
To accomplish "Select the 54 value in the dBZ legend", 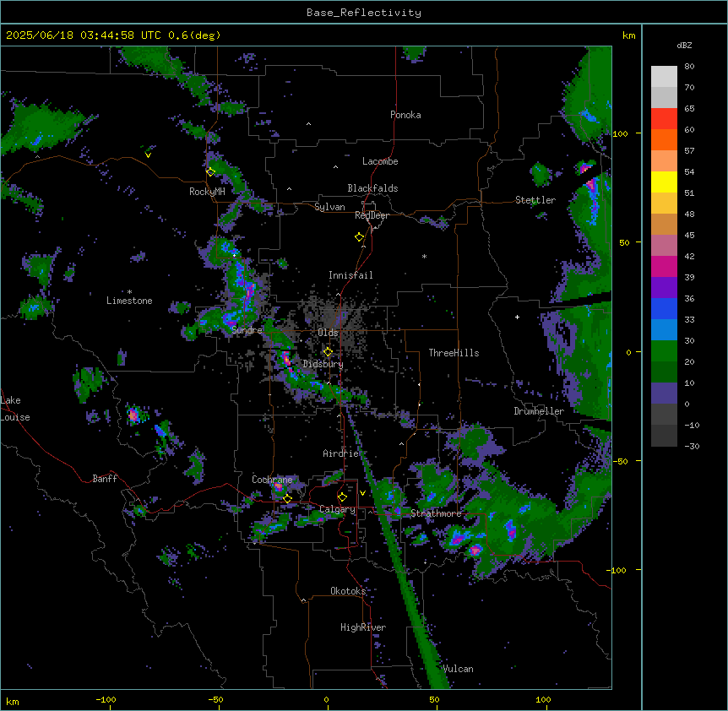I will (689, 171).
